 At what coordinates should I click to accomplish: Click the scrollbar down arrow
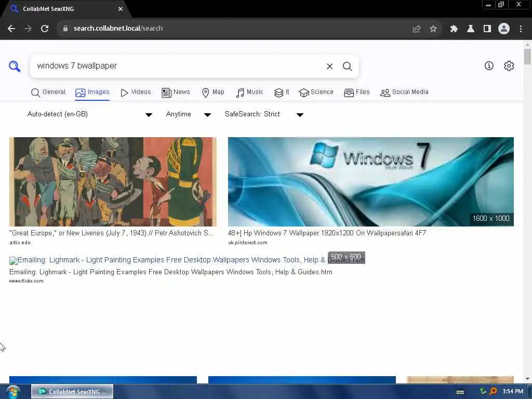click(x=527, y=379)
